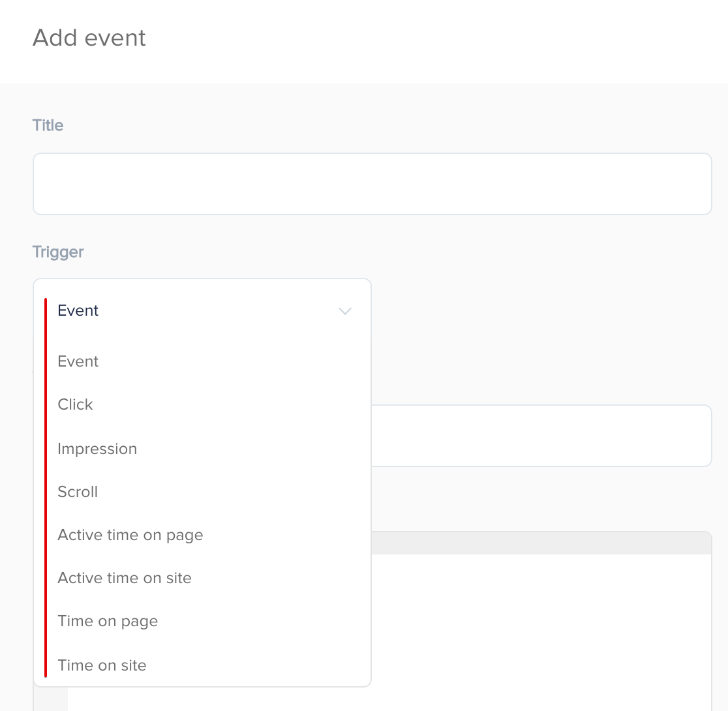Viewport: 728px width, 711px height.
Task: Click inside the white editor area at bottom right
Action: coord(541,631)
